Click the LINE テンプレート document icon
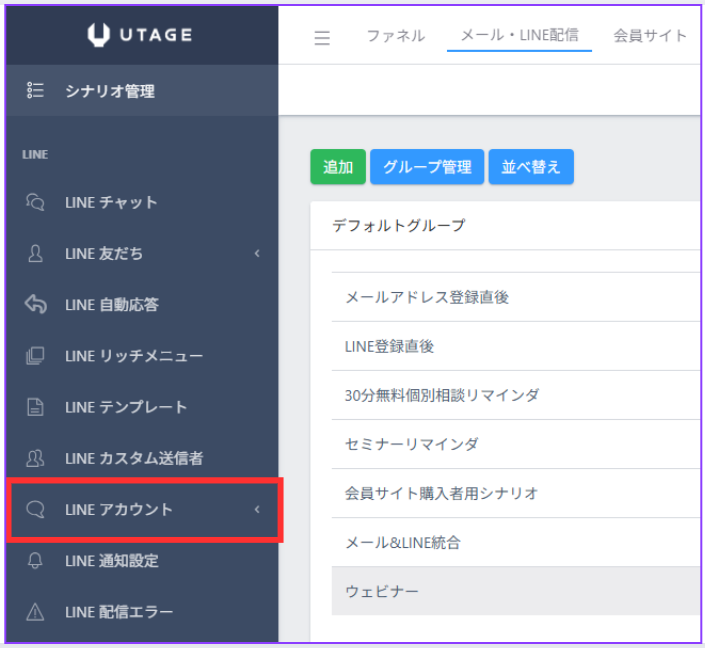Image resolution: width=705 pixels, height=648 pixels. coord(35,407)
